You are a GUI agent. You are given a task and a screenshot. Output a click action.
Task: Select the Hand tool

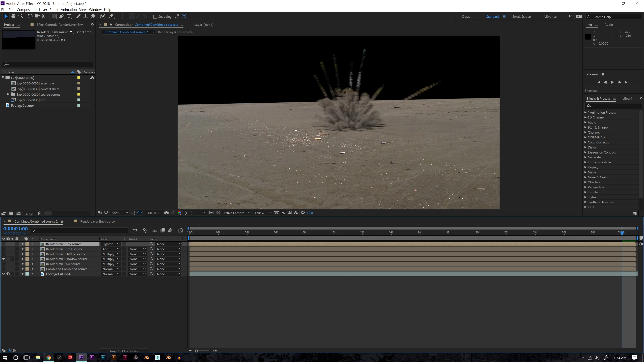(13, 16)
